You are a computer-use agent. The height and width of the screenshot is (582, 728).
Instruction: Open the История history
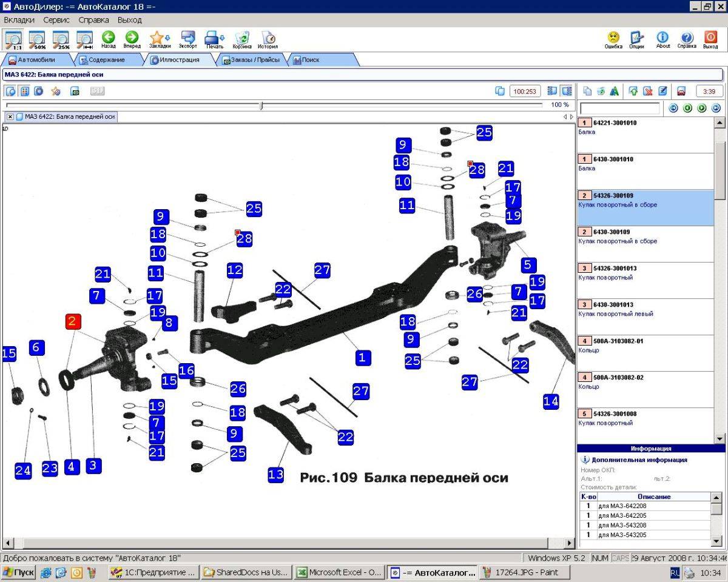268,39
